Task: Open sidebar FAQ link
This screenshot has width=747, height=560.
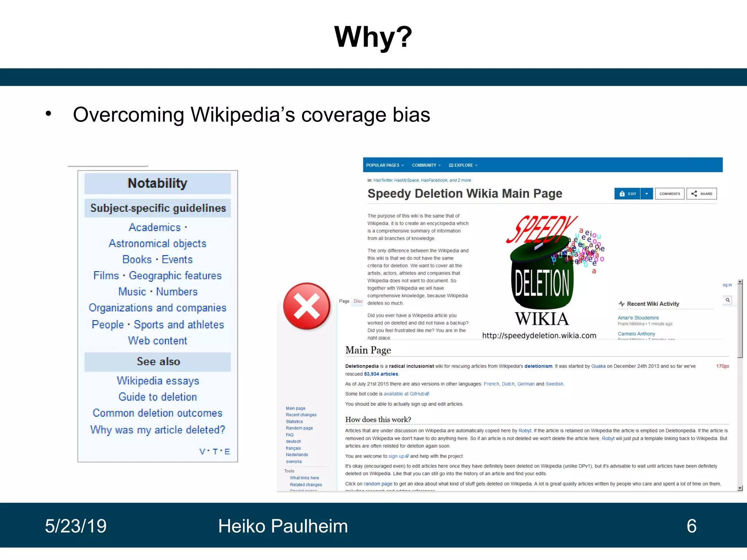Action: click(x=290, y=435)
